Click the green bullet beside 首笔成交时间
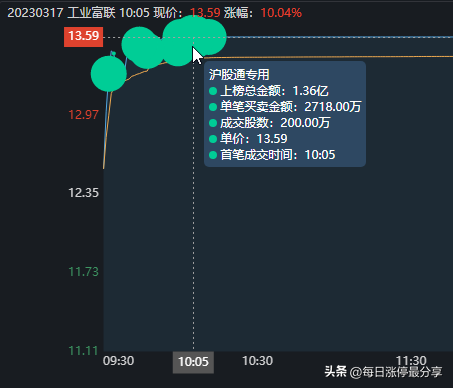This screenshot has width=453, height=388. [213, 155]
